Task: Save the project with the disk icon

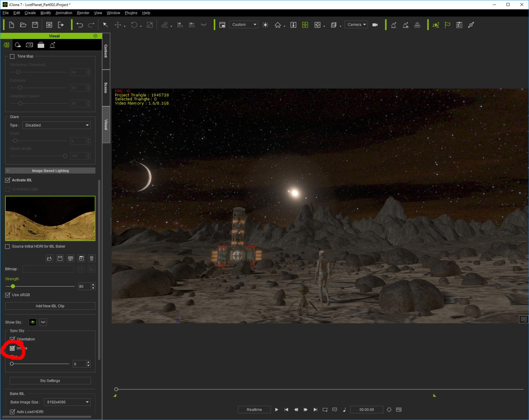Action: pyautogui.click(x=35, y=25)
